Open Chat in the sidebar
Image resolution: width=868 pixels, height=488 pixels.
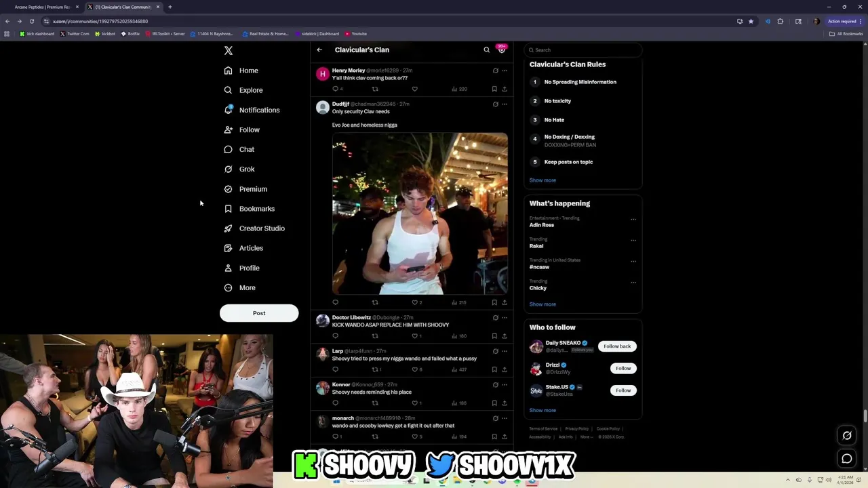point(239,149)
